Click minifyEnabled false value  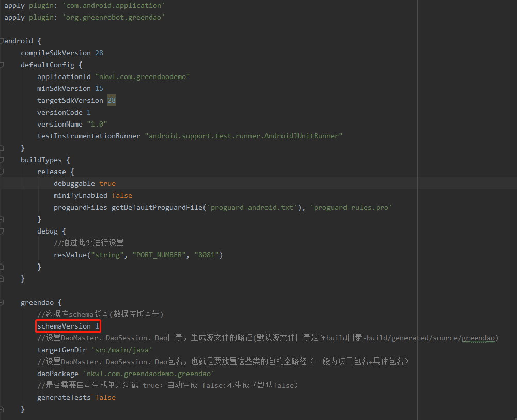click(x=122, y=195)
